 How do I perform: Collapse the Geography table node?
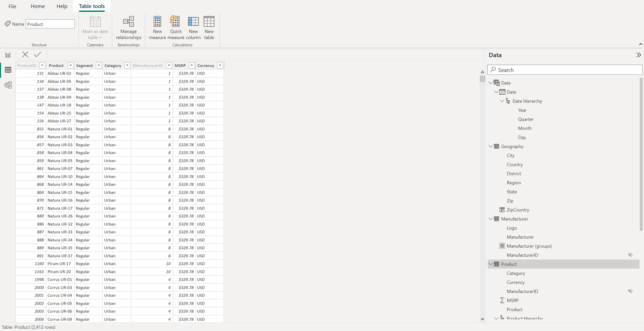tap(490, 146)
